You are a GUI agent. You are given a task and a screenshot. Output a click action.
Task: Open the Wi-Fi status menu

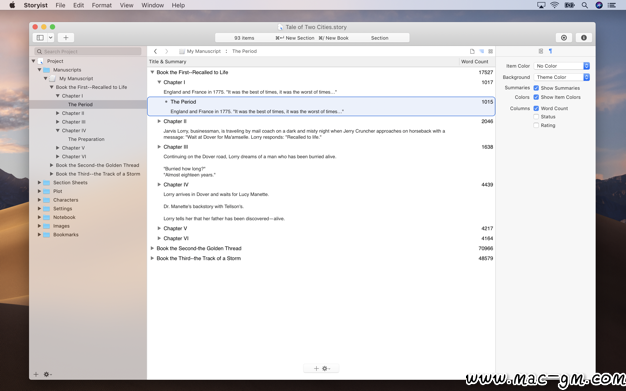click(555, 5)
